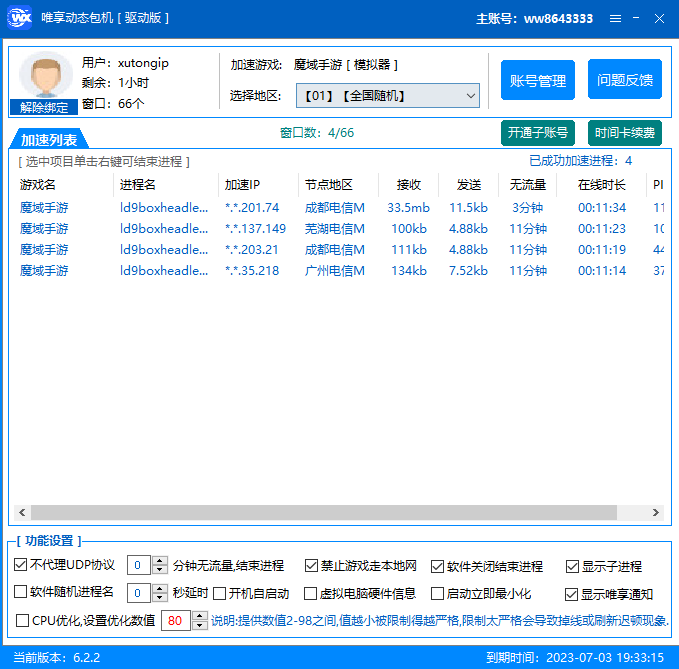The height and width of the screenshot is (669, 679).
Task: Select the row with IP *.*.201.74
Action: pos(340,207)
